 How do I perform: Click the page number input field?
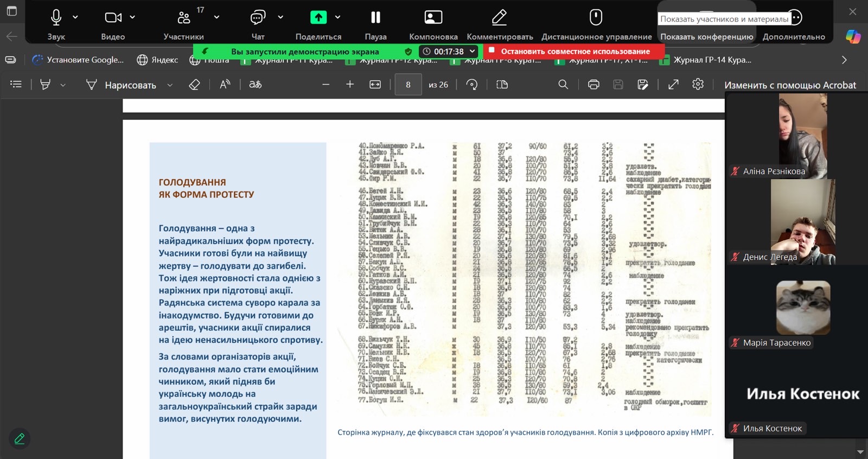(408, 85)
